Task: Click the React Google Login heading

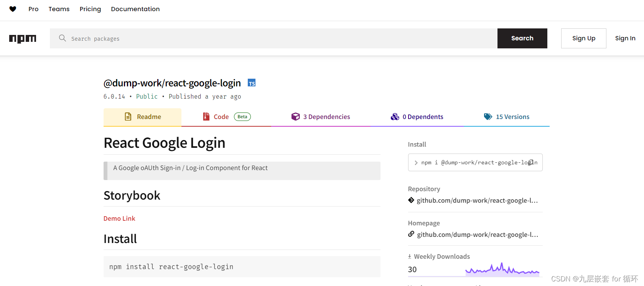Action: (x=165, y=143)
